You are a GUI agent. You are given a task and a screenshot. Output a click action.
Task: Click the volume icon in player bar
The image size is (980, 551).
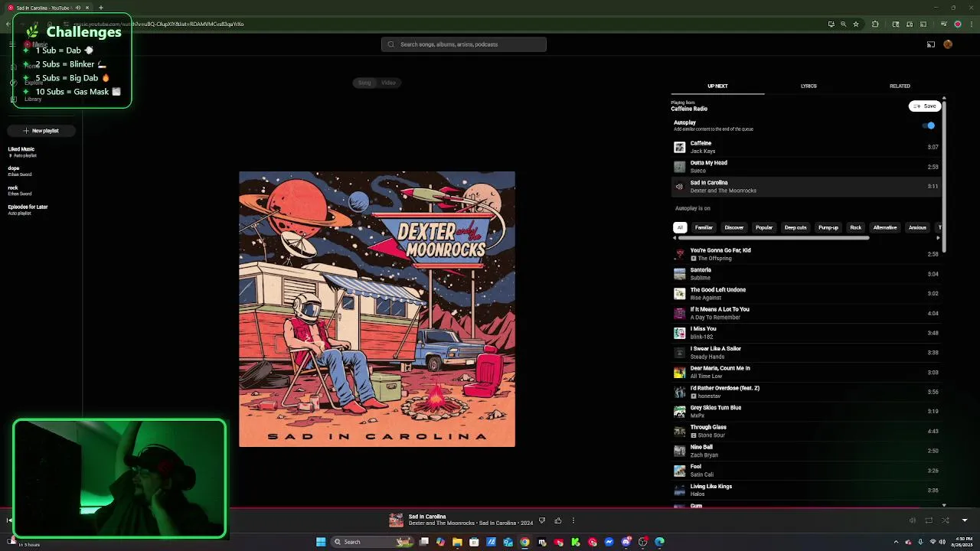[x=912, y=520]
